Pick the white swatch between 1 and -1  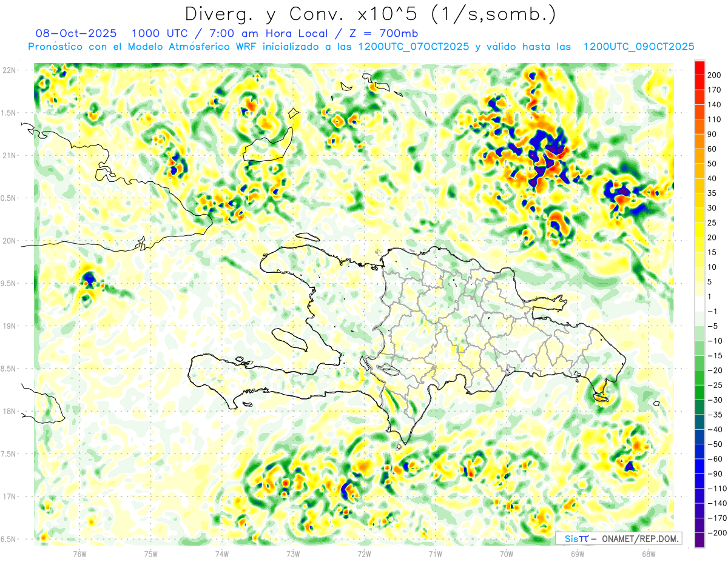point(699,304)
